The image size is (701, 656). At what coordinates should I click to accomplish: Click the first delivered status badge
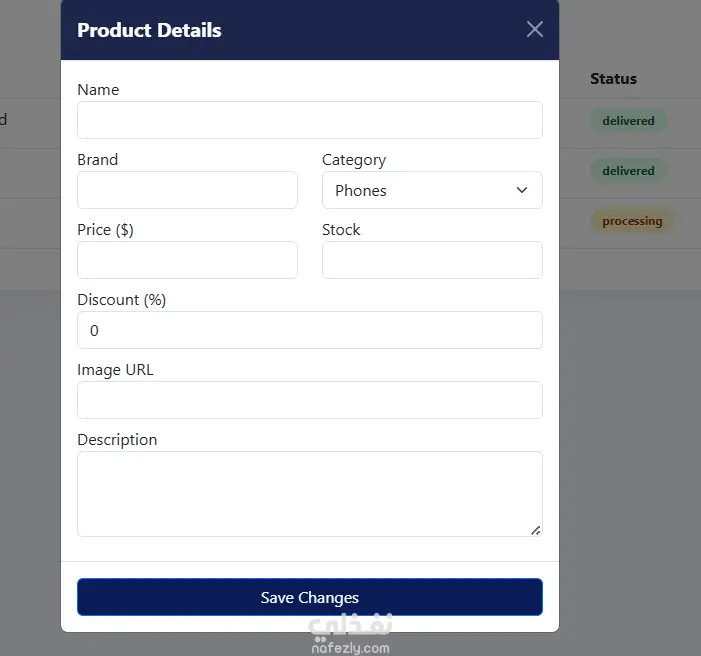(628, 121)
